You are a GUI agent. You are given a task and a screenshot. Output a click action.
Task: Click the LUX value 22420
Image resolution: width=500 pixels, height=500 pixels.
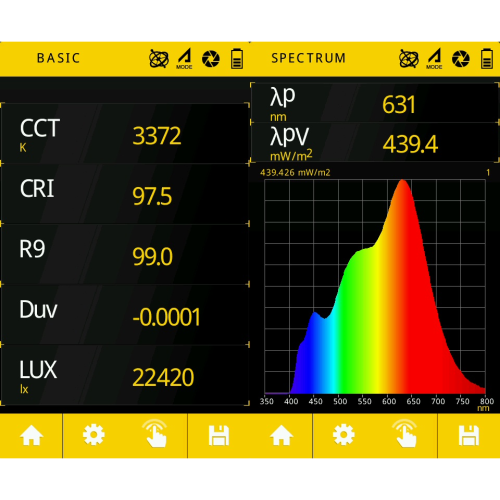163,378
